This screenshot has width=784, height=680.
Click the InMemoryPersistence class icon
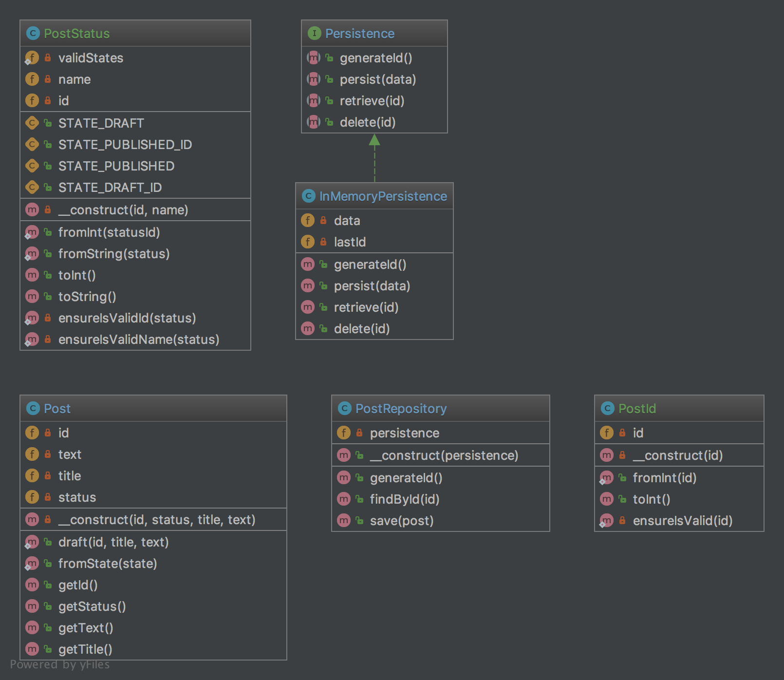[308, 196]
